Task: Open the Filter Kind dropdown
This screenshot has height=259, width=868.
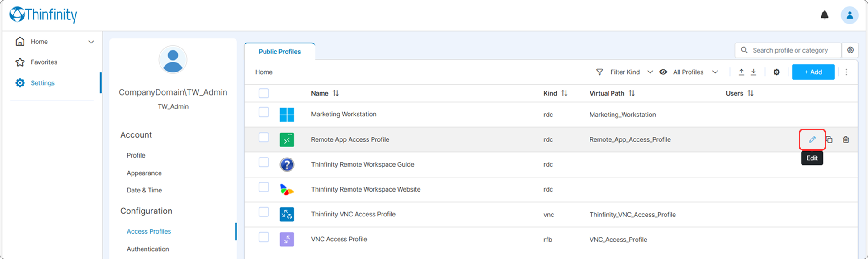Action: [x=631, y=72]
